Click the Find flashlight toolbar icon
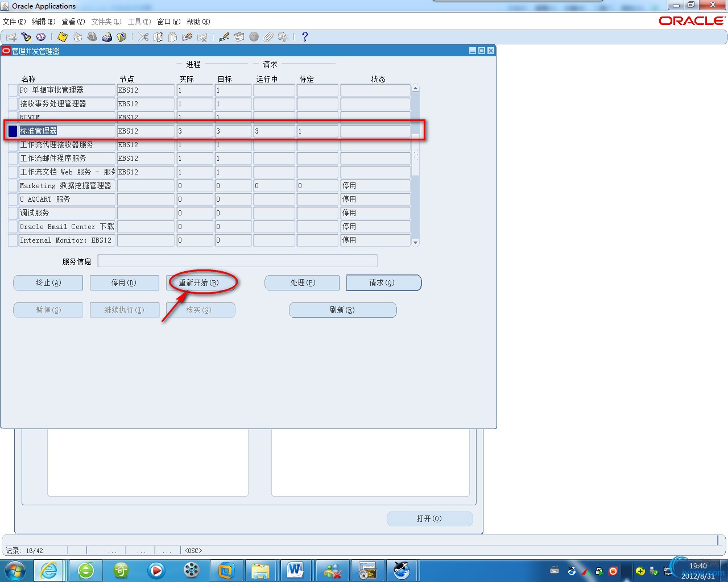Viewport: 728px width, 582px height. [x=26, y=37]
